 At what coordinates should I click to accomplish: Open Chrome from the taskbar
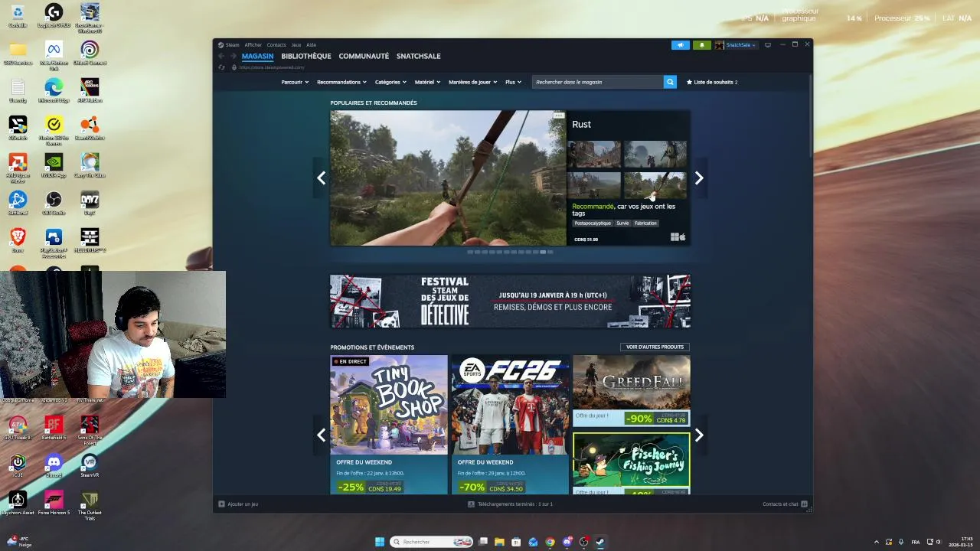[550, 542]
